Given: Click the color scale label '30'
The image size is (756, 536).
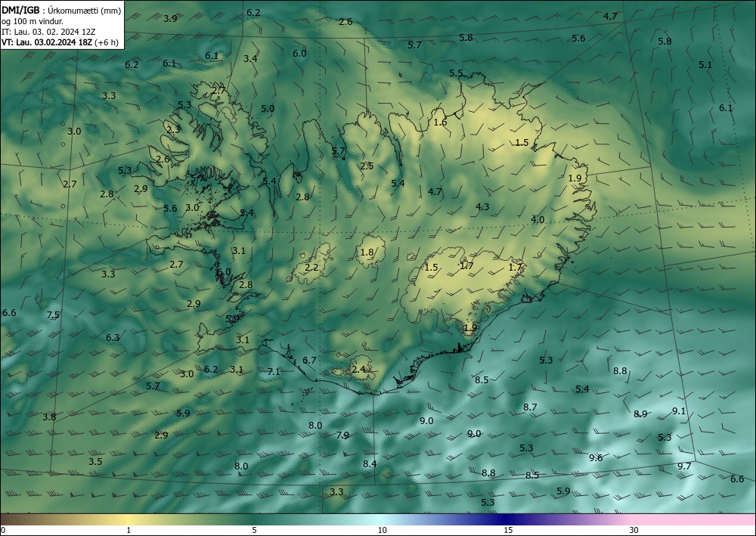Looking at the screenshot, I should coord(634,530).
